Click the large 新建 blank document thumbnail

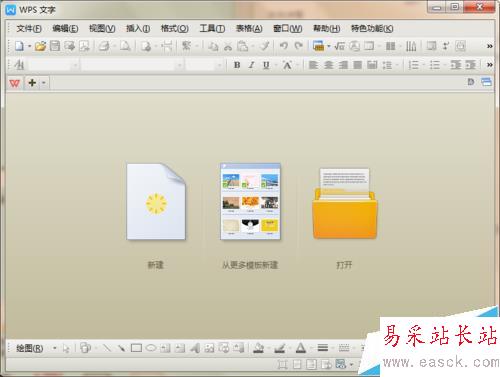(x=156, y=201)
